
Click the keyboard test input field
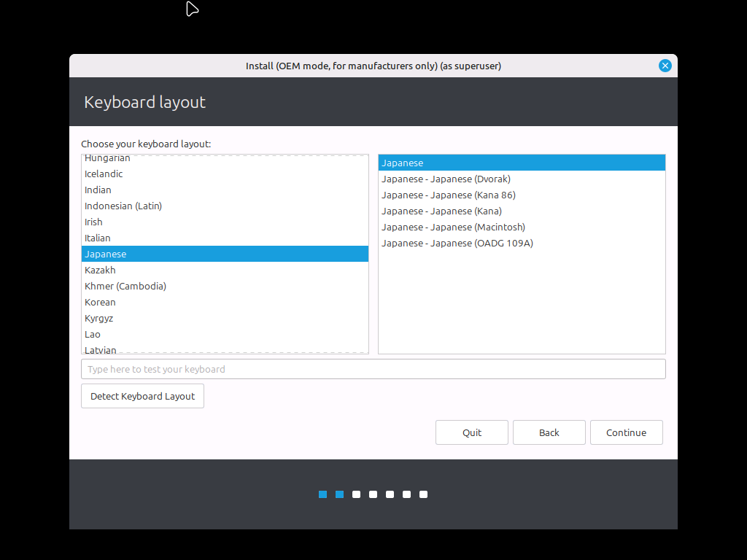[x=373, y=369]
